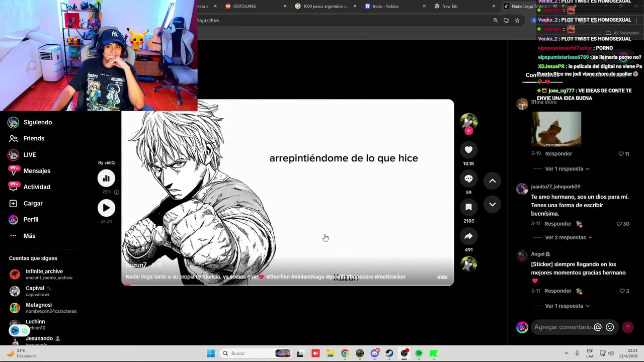Like the video with heart icon
644x362 pixels.
tap(468, 150)
